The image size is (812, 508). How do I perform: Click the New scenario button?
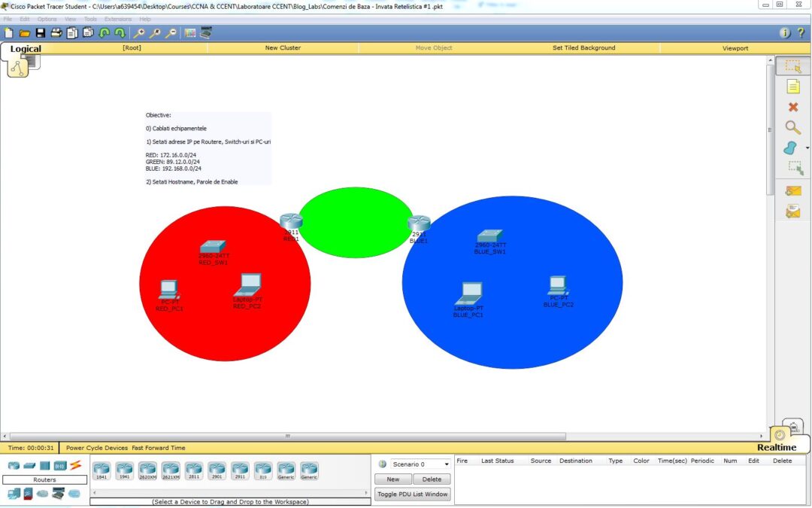pos(393,479)
